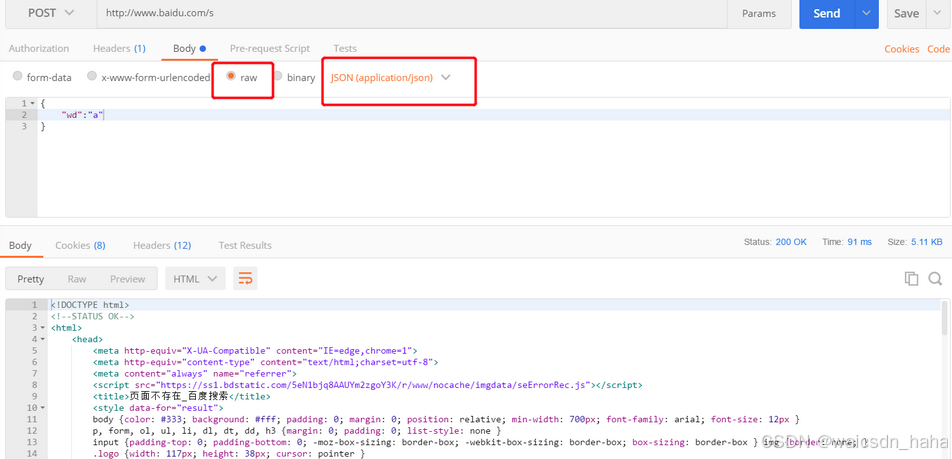Select x-www-form-urlencoded body type
The image size is (952, 459).
[149, 77]
